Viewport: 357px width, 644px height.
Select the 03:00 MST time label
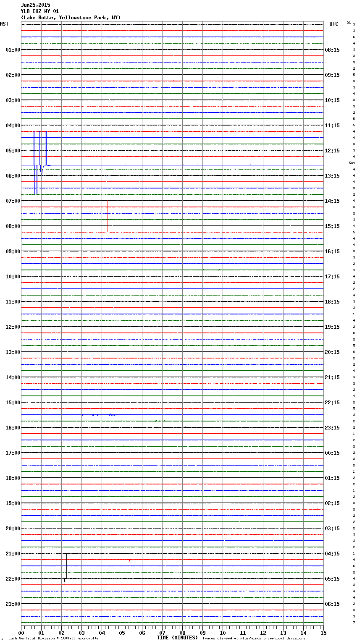(13, 100)
